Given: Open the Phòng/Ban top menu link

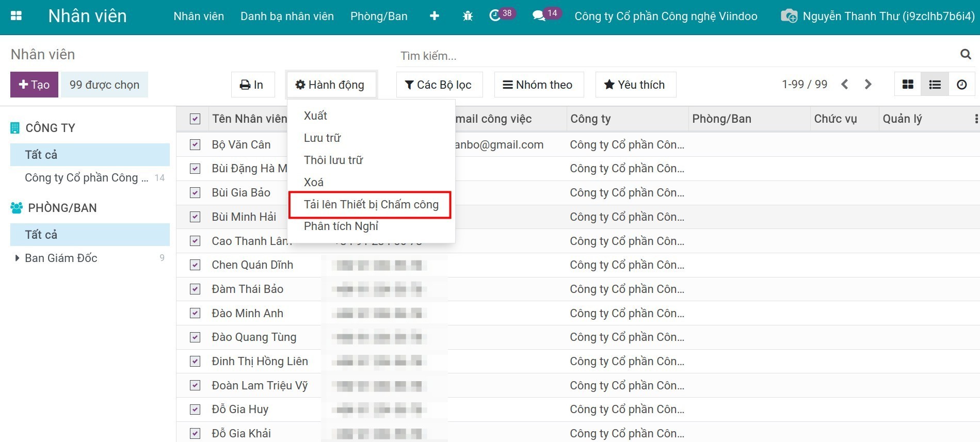Looking at the screenshot, I should (x=379, y=16).
